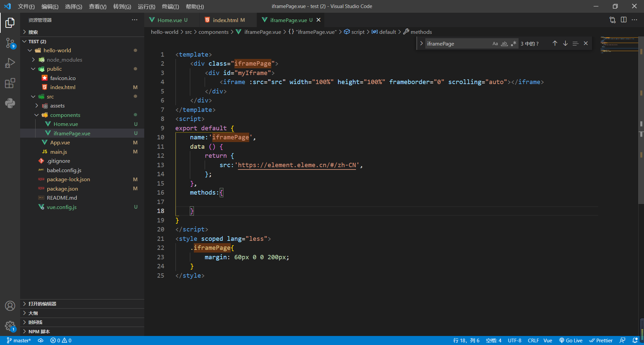
Task: Expand the 时间线 section
Action: pyautogui.click(x=82, y=322)
